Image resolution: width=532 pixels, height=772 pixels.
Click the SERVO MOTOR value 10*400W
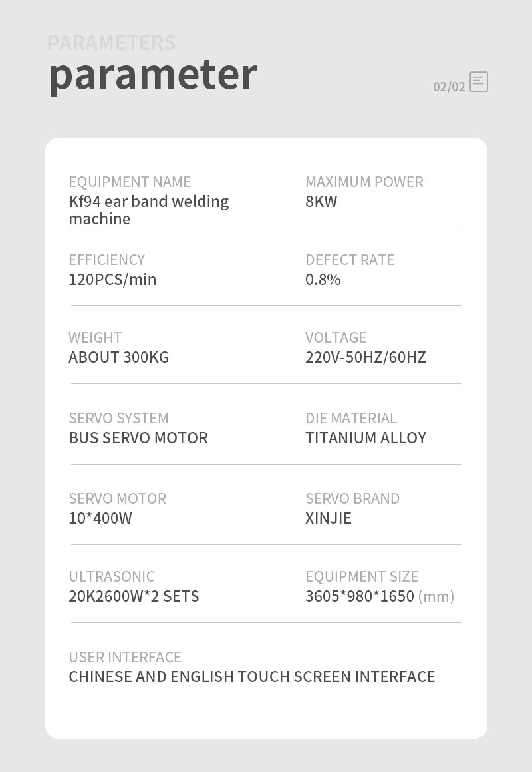point(100,518)
